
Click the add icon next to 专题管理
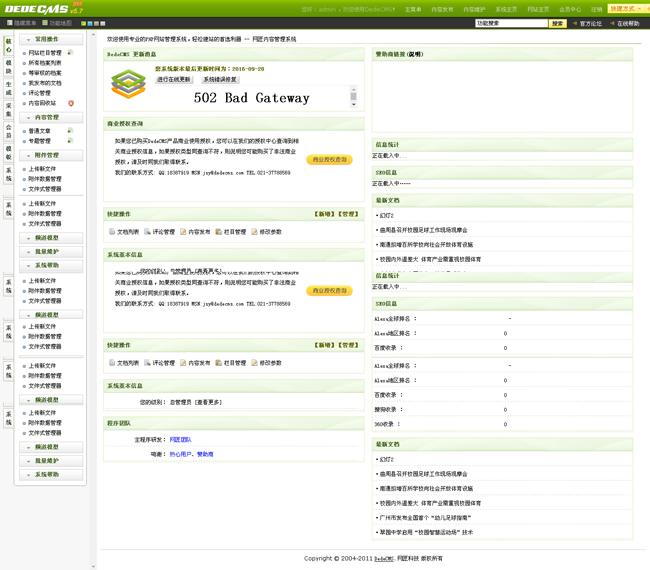pyautogui.click(x=70, y=141)
